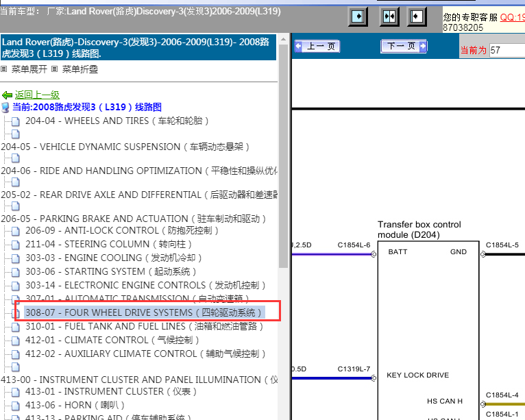The image size is (525, 420).
Task: Click page icon beside 413-06 Horn
Action: click(15, 406)
